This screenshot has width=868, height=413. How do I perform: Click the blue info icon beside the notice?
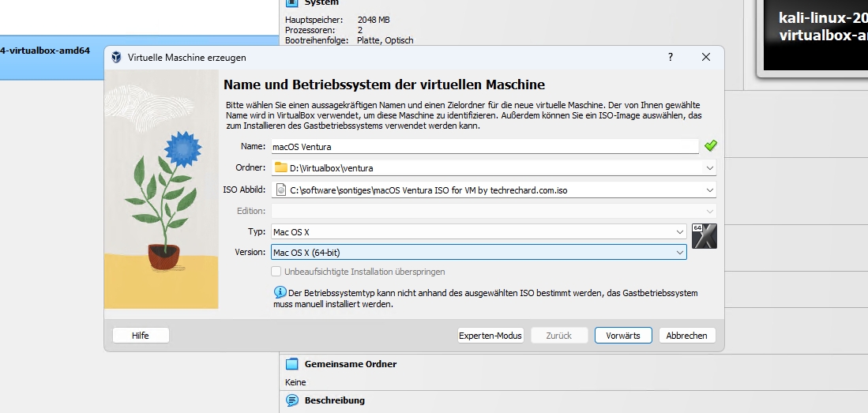point(280,292)
